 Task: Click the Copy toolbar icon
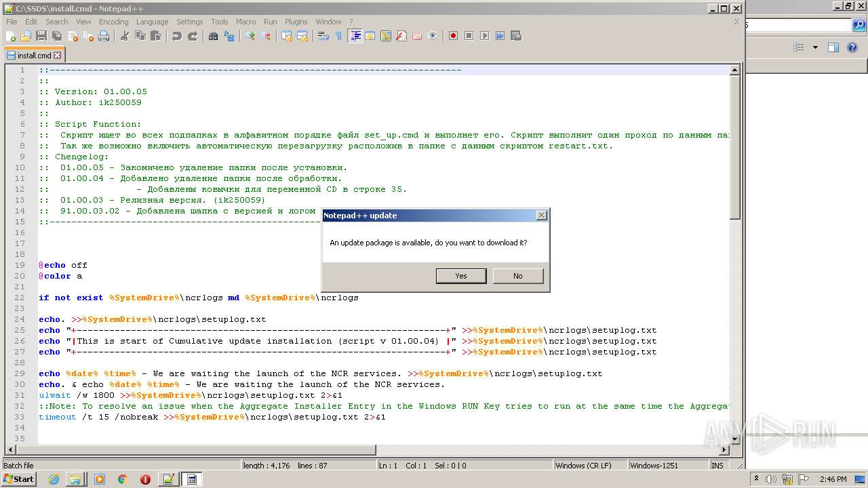[x=140, y=36]
